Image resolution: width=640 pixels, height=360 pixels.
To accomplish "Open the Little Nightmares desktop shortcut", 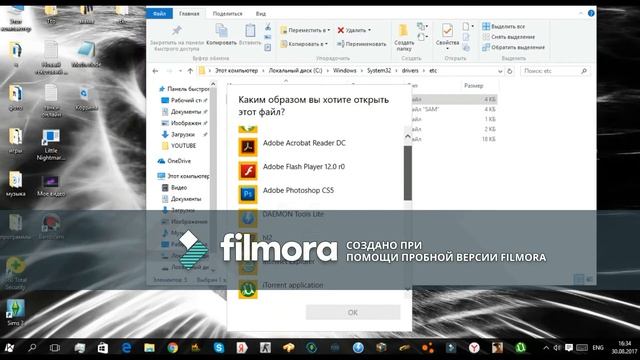I will pyautogui.click(x=51, y=145).
